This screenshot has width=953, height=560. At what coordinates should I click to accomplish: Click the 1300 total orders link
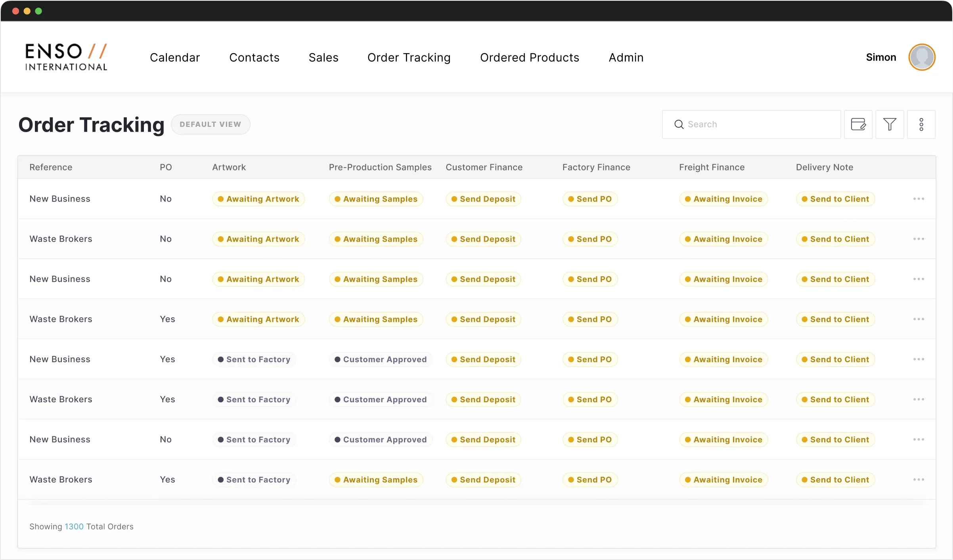[74, 527]
